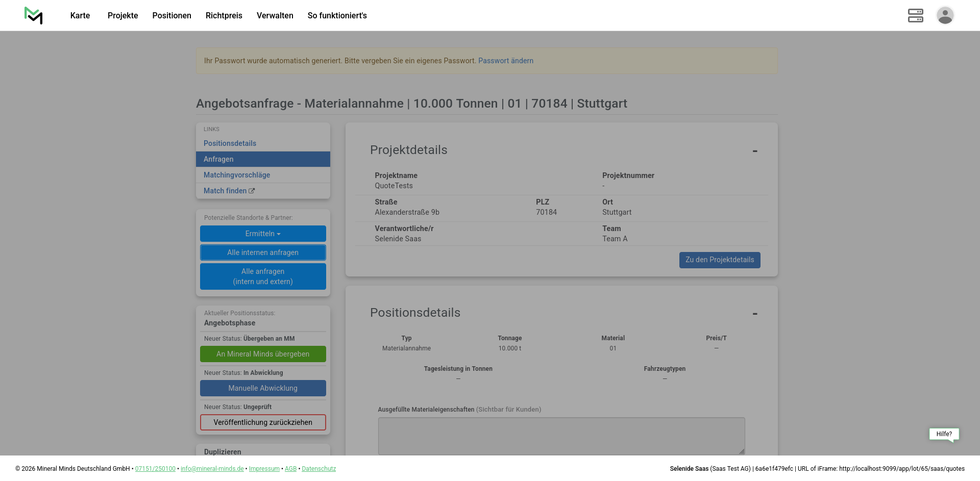Click Zu den Projektdetails button
Viewport: 980px width, 481px height.
point(719,260)
